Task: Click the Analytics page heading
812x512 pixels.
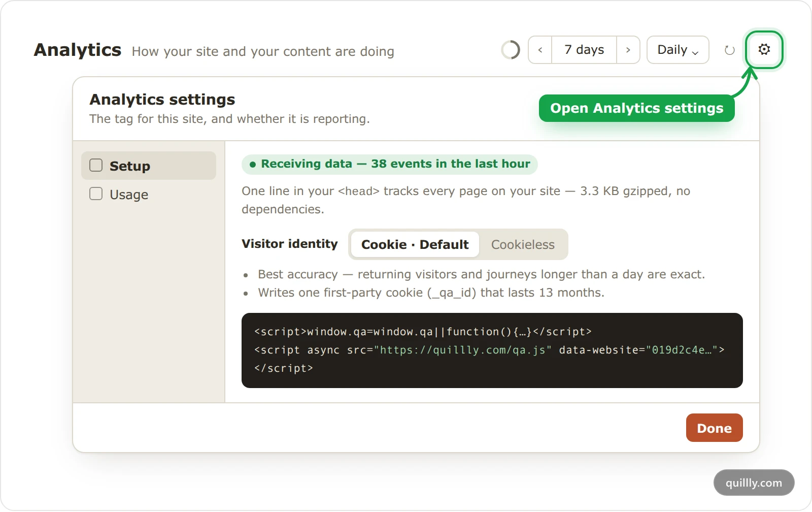Action: [78, 50]
